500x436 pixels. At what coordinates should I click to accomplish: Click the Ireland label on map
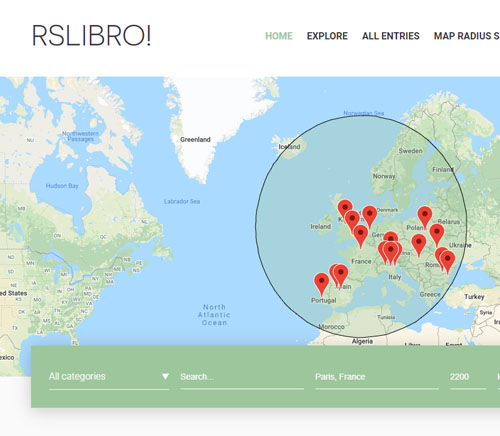[321, 226]
